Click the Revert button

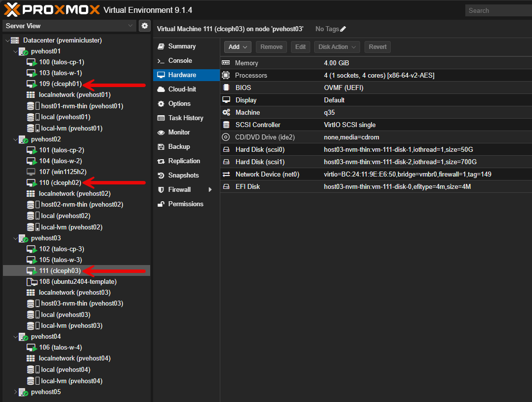pos(377,47)
